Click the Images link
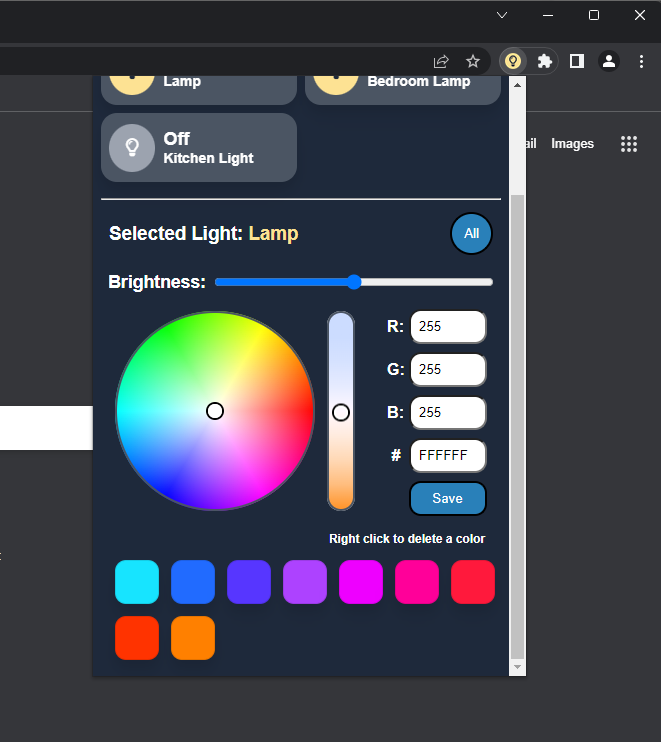661x742 pixels. tap(572, 144)
